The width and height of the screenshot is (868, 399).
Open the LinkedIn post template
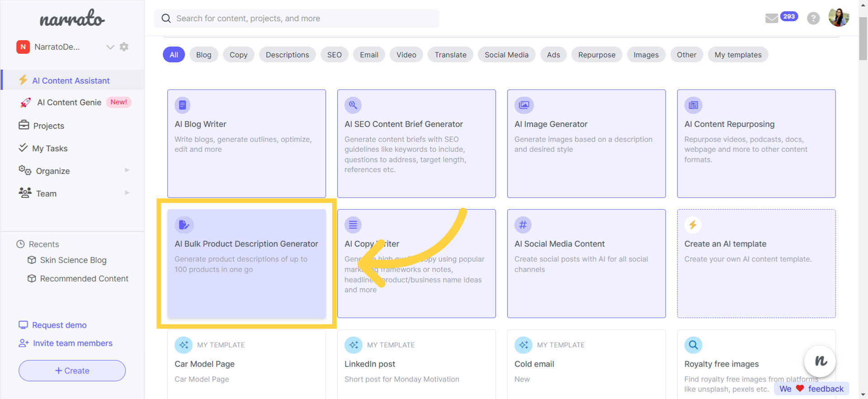point(416,364)
